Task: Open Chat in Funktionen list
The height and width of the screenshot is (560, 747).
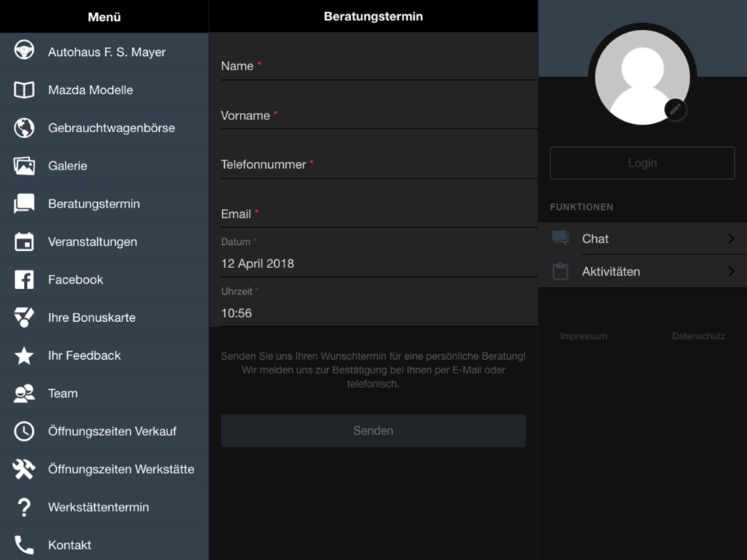Action: point(642,238)
